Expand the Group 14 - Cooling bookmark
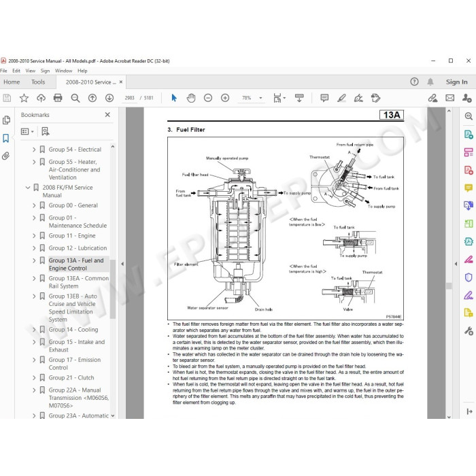Image resolution: width=476 pixels, height=476 pixels. pos(34,329)
